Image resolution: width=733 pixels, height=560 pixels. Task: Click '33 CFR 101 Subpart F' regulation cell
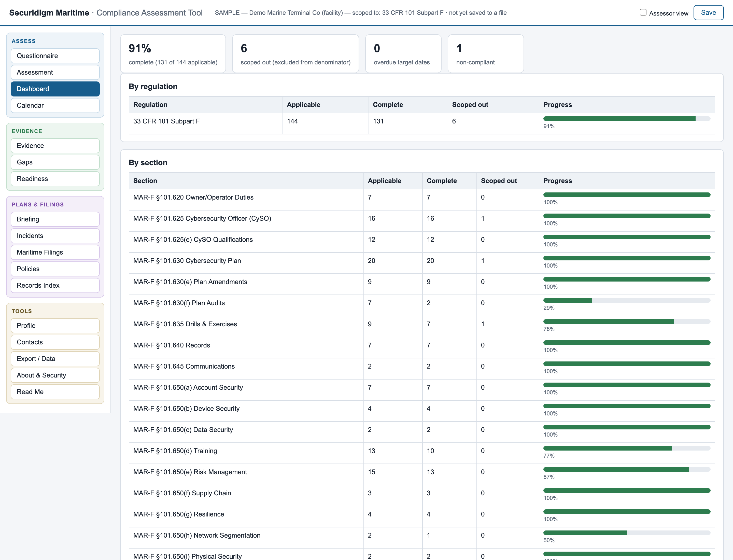pos(206,124)
